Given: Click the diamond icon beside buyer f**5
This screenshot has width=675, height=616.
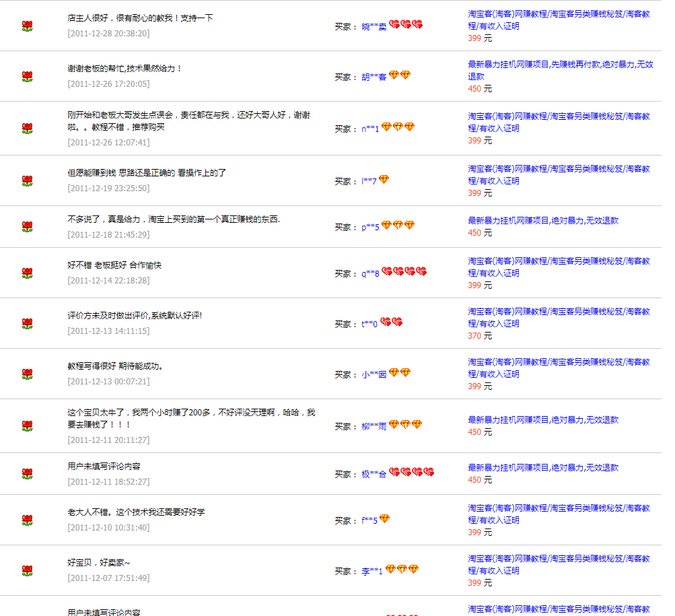Looking at the screenshot, I should (x=384, y=519).
